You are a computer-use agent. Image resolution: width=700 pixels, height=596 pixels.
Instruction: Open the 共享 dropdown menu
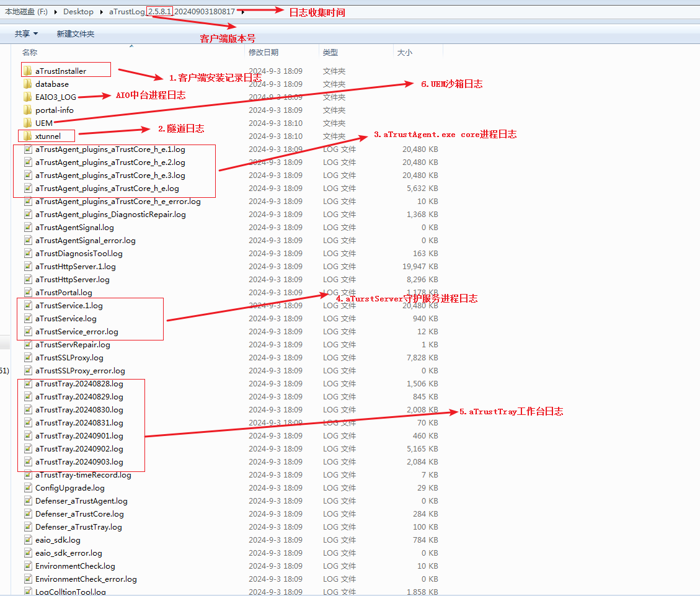pos(26,34)
